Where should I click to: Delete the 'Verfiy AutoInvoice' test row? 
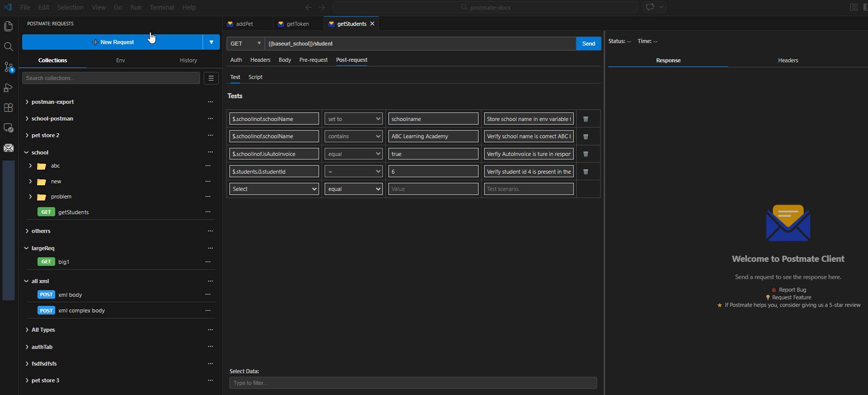click(x=586, y=154)
